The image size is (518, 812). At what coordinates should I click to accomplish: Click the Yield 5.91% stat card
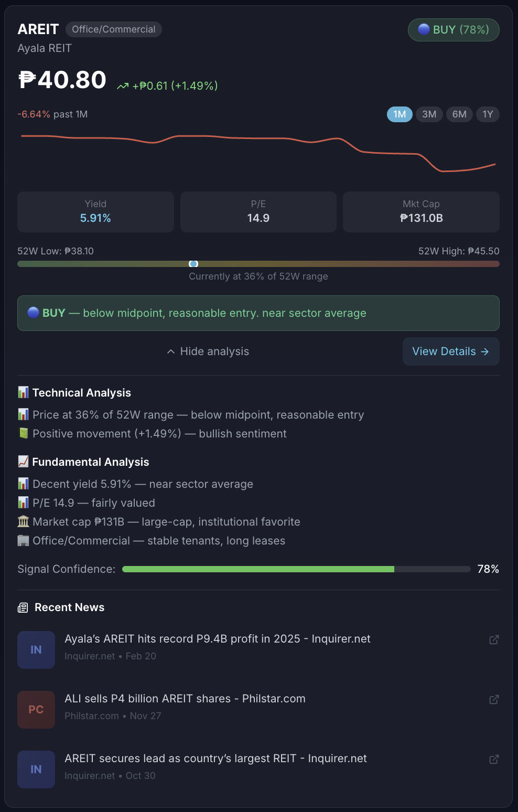point(95,212)
